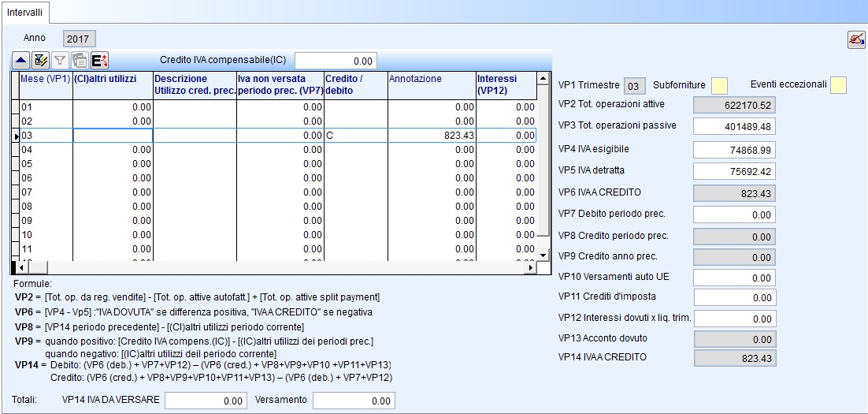The width and height of the screenshot is (868, 414).
Task: Select month row 09 in the grid
Action: tap(273, 221)
